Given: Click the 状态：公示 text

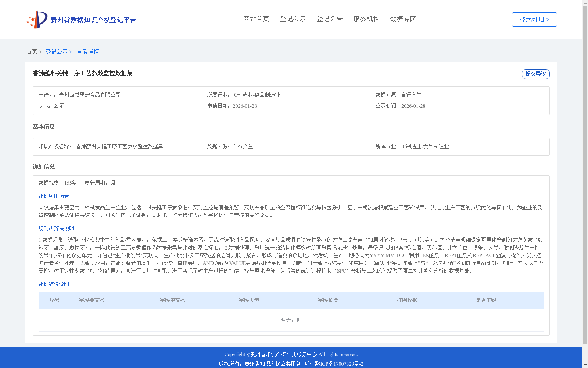Looking at the screenshot, I should (51, 106).
